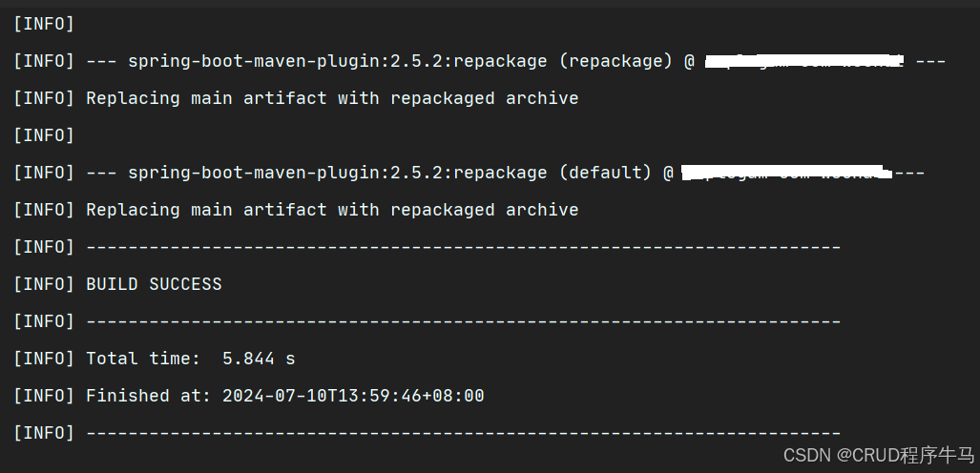Image resolution: width=980 pixels, height=473 pixels.
Task: Click the CSDN @CRUD程序牛马 watermark
Action: pos(879,455)
